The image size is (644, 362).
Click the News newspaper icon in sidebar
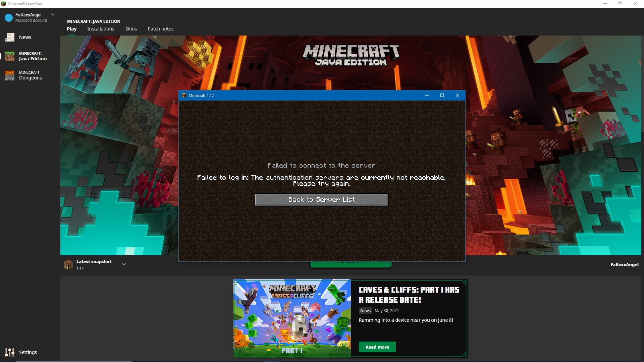pyautogui.click(x=9, y=37)
